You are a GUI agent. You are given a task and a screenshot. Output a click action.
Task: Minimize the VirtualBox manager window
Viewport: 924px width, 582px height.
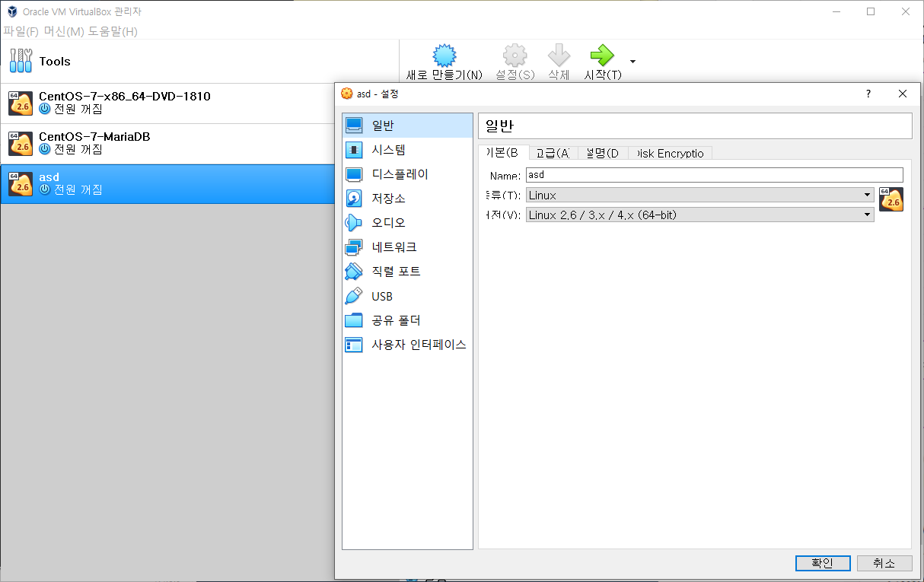pyautogui.click(x=836, y=11)
